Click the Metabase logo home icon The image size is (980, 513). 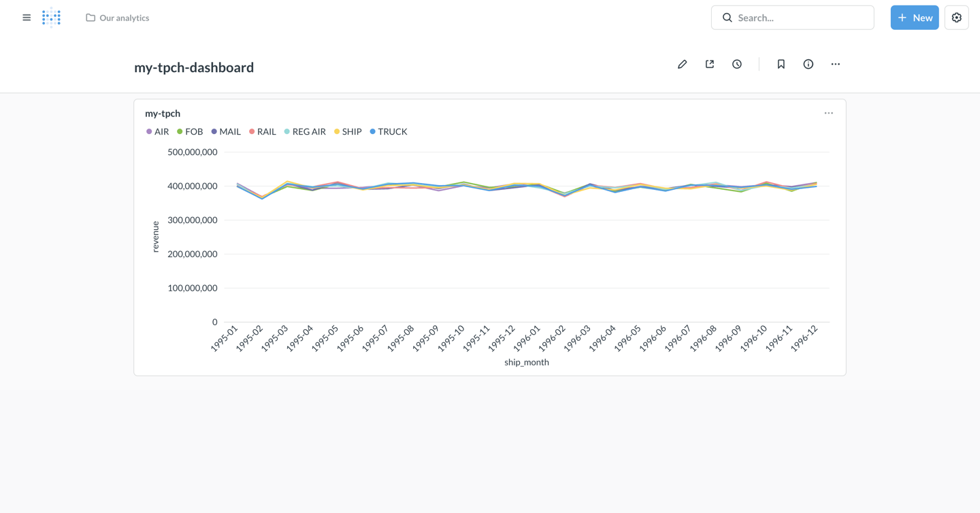pyautogui.click(x=52, y=18)
